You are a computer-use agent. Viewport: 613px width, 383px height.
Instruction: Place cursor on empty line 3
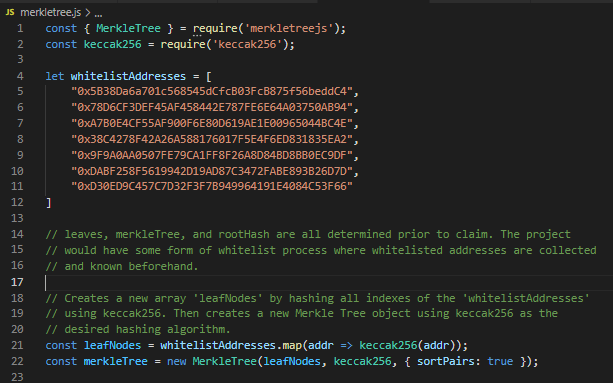coord(328,59)
